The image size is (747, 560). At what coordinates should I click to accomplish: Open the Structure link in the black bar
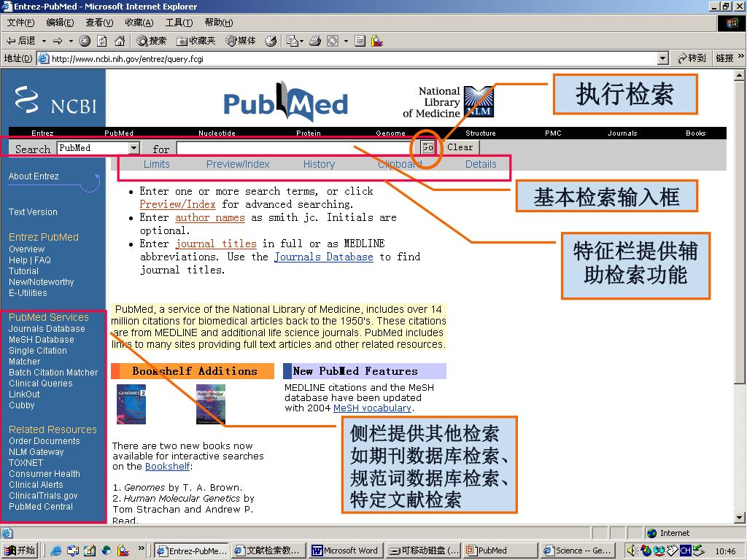(x=480, y=133)
